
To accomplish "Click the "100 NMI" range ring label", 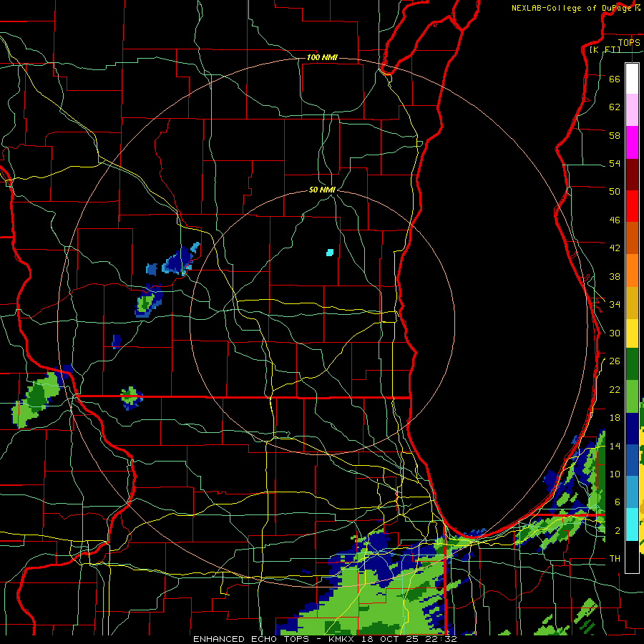I will (322, 57).
